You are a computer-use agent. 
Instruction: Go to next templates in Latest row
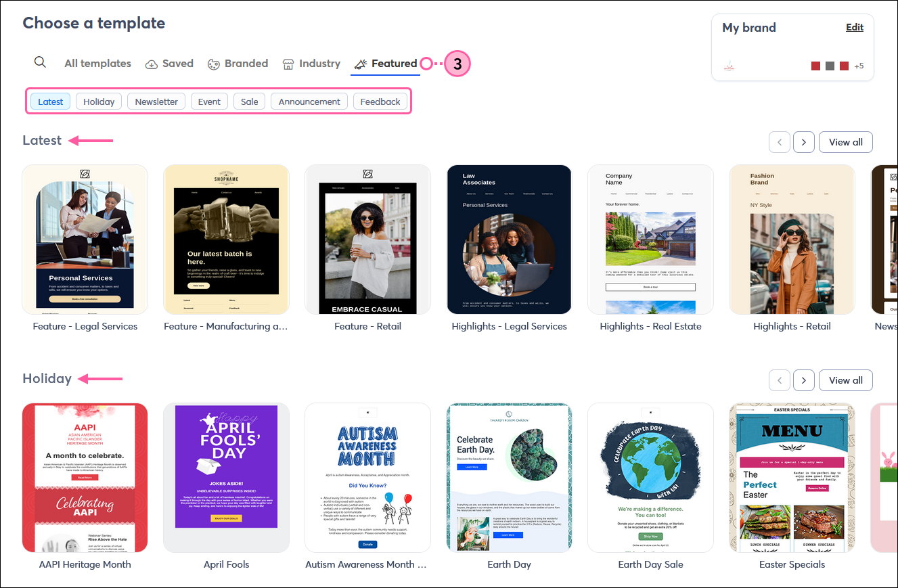[x=803, y=142]
